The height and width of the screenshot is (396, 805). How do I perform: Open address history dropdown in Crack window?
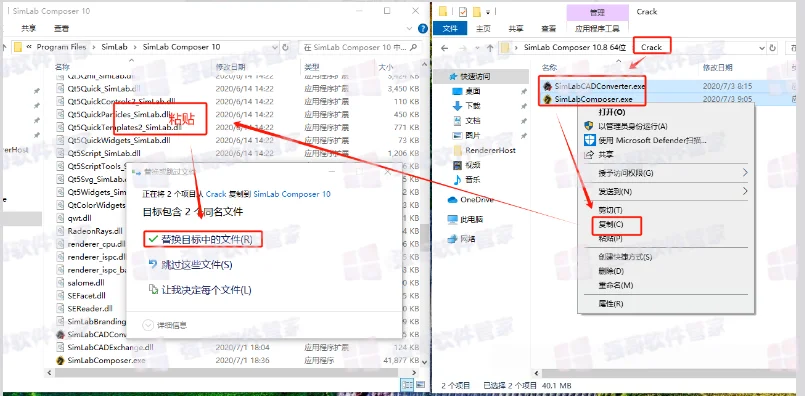pos(762,47)
